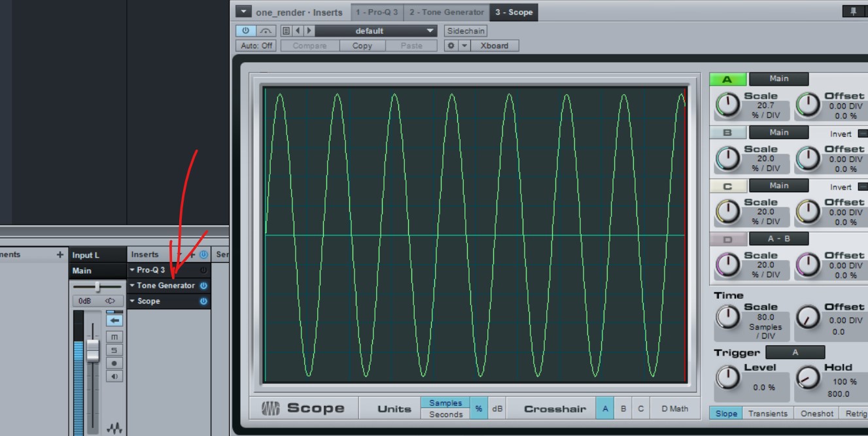Screen dimensions: 868x436
Task: Click the Copy button
Action: 362,46
